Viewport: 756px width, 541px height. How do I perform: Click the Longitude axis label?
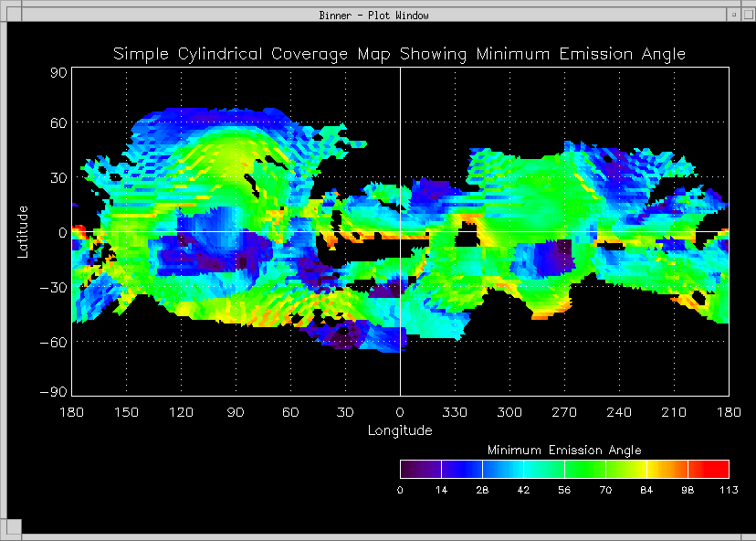coord(400,430)
